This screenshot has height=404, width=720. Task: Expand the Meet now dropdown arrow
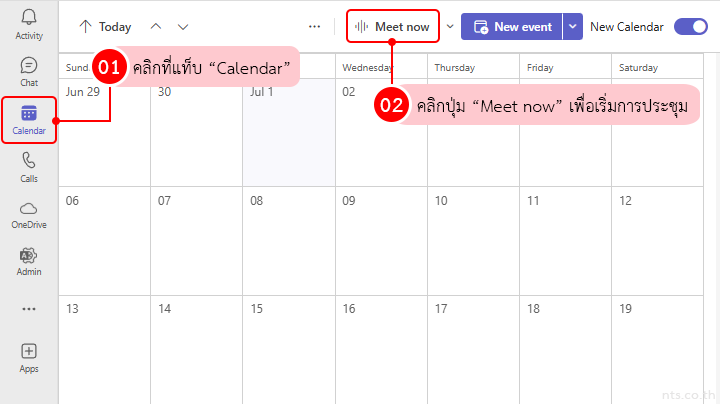449,27
